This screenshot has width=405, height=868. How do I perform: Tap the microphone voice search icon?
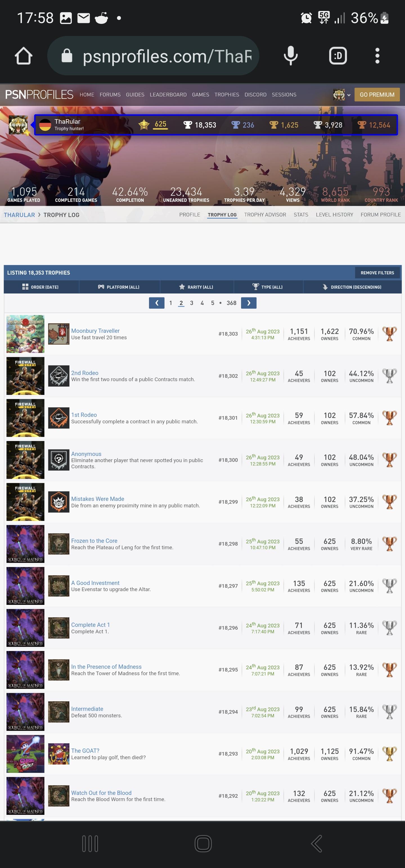pyautogui.click(x=291, y=56)
